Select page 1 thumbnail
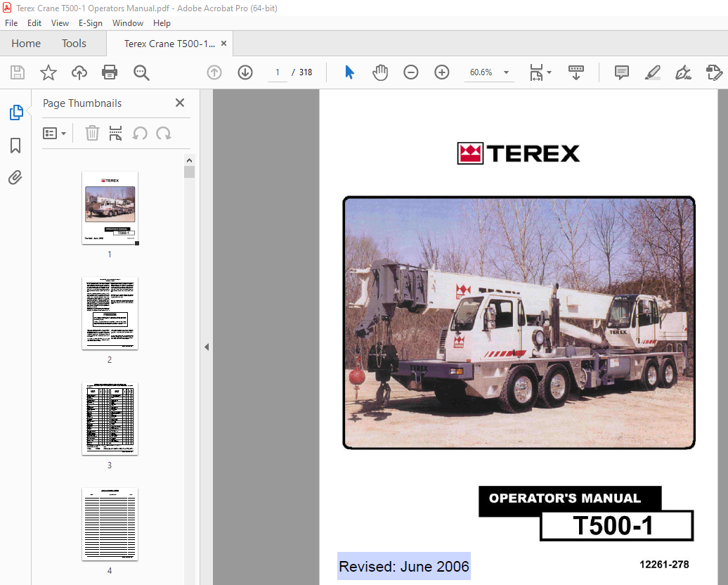Image resolution: width=728 pixels, height=585 pixels. coord(110,207)
